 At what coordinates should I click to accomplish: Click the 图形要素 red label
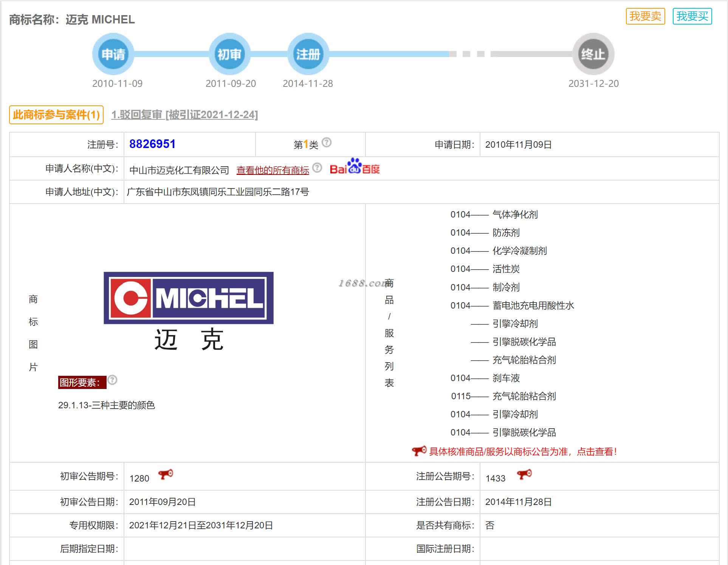point(82,383)
